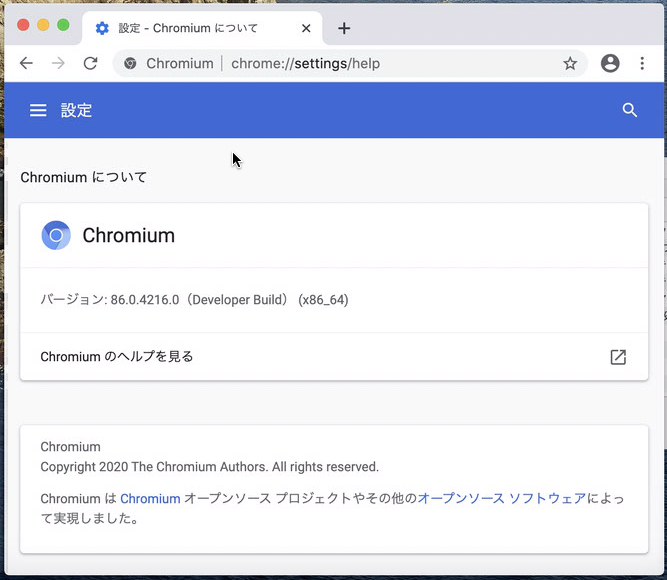The width and height of the screenshot is (667, 580).
Task: Open Chromium のヘルプを見る
Action: (117, 357)
